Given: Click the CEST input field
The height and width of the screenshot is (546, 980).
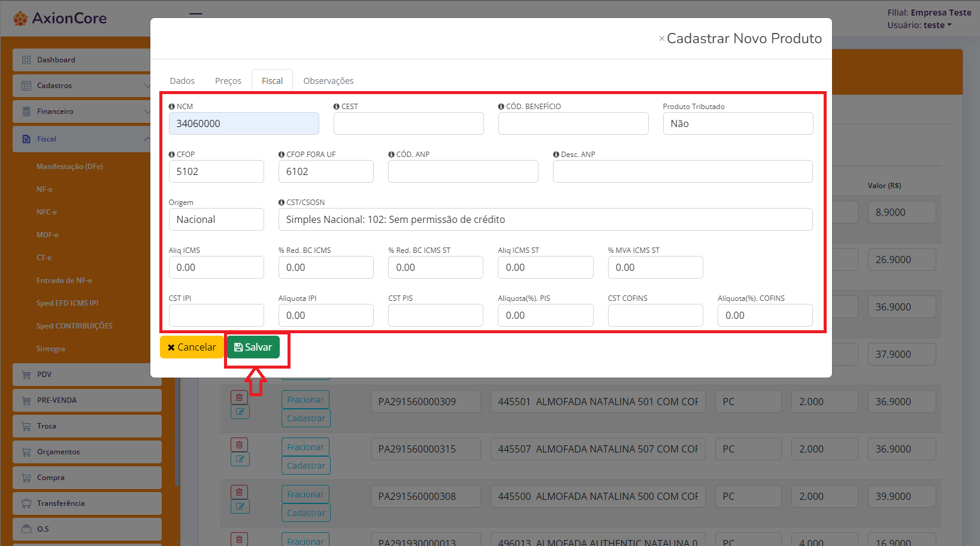Looking at the screenshot, I should 409,123.
